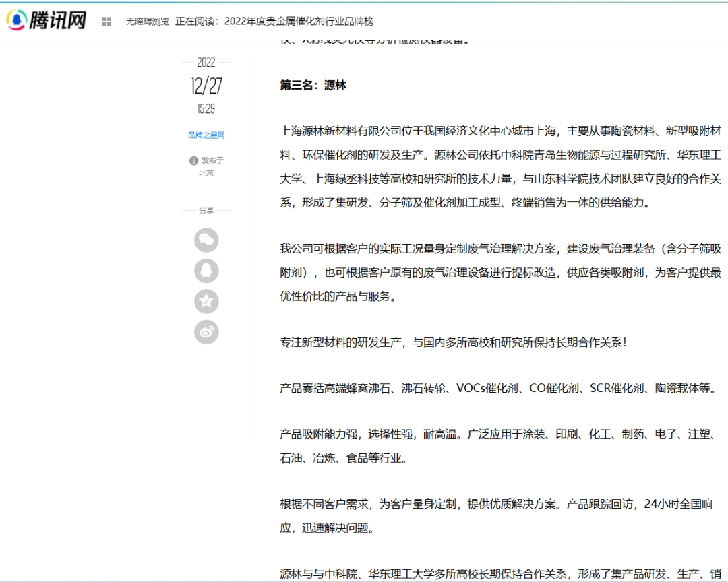The height and width of the screenshot is (582, 728).
Task: Click the year label 2022
Action: [x=206, y=63]
